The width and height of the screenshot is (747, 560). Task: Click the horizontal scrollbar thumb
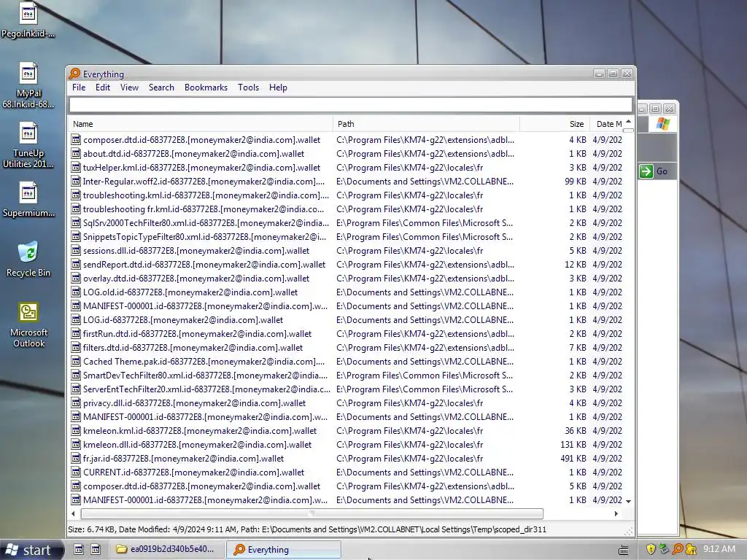pyautogui.click(x=312, y=514)
